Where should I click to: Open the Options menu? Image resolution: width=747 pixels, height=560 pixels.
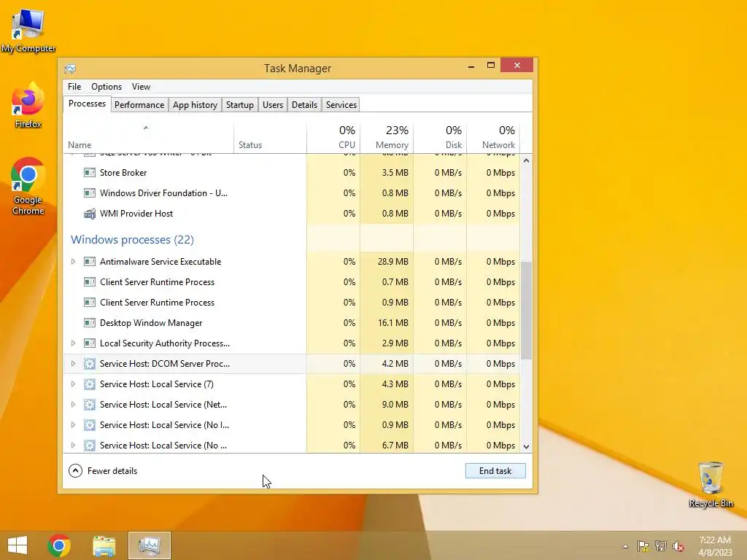[x=107, y=87]
